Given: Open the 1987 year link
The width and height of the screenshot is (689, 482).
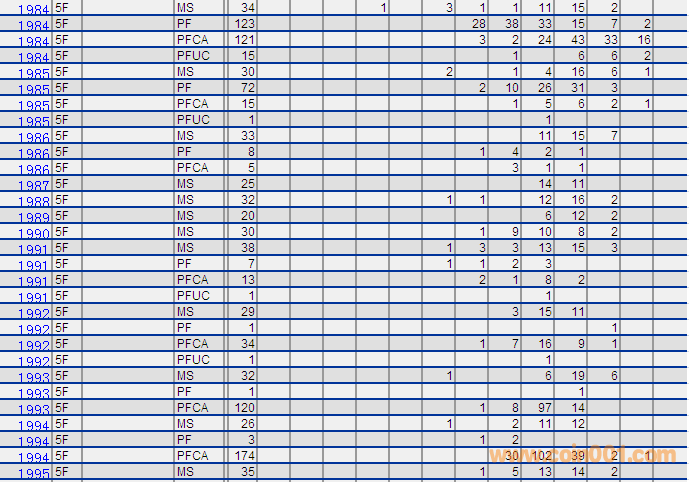Looking at the screenshot, I should pos(36,186).
